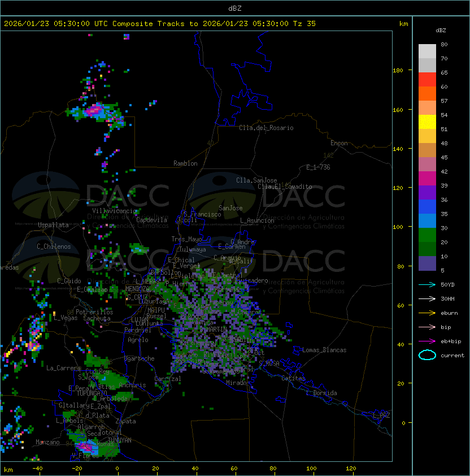The height and width of the screenshot is (476, 470).
Task: Click the Catitas place label
Action: pos(293,378)
